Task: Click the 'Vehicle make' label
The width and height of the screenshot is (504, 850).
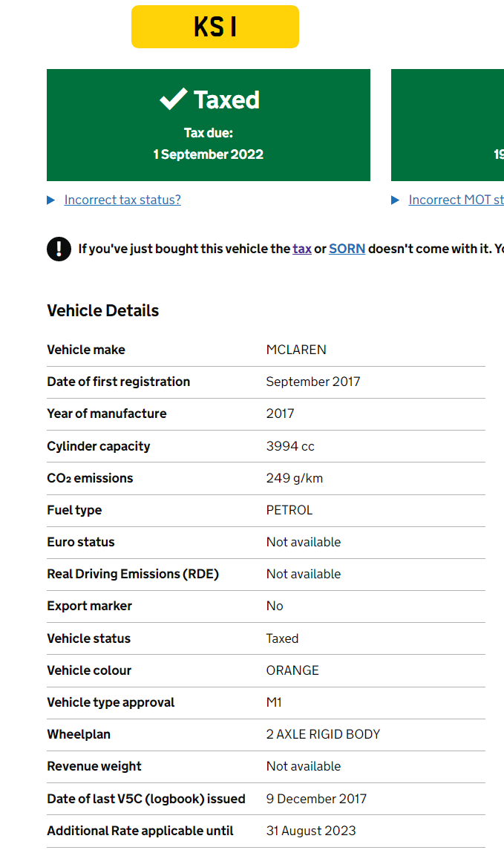Action: (86, 350)
